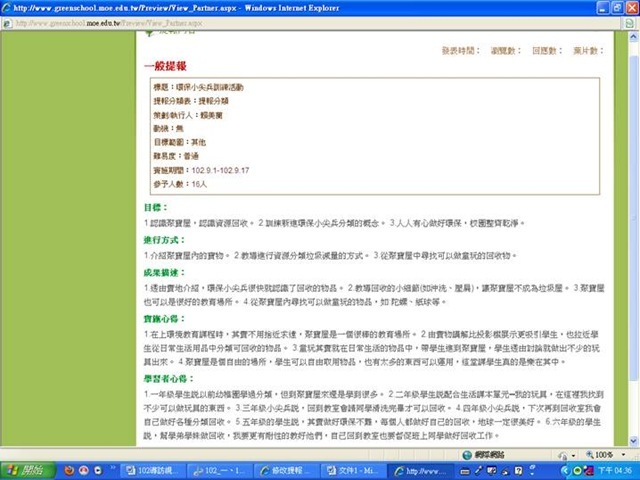This screenshot has width=640, height=480.
Task: Click the scrollbar down arrow
Action: pos(633,440)
